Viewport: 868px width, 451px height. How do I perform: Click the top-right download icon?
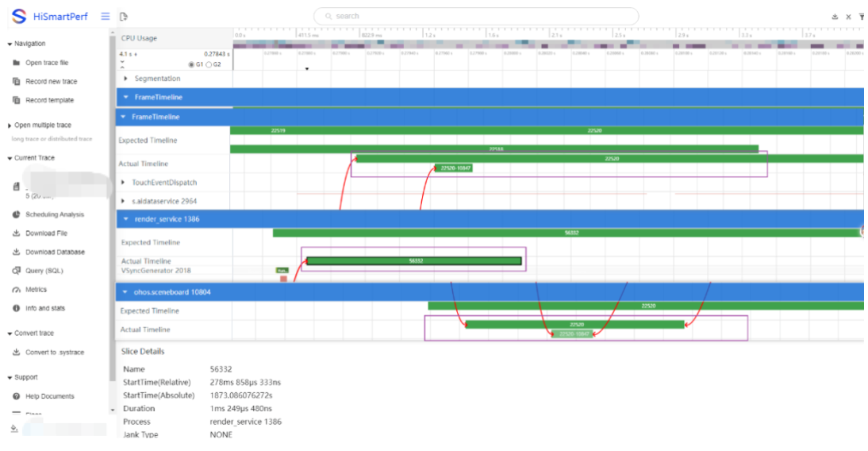click(835, 17)
